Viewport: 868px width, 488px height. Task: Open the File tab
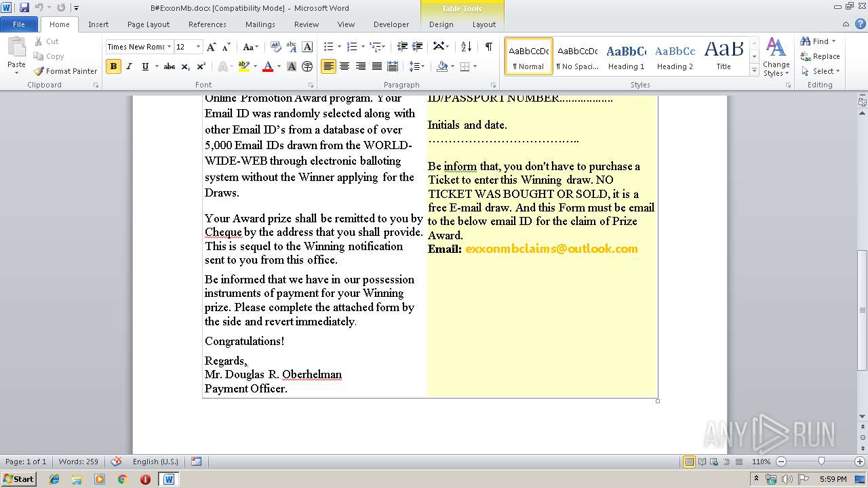[19, 24]
